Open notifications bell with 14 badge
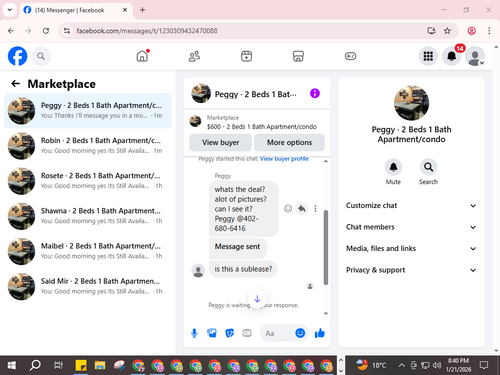Screen dimensions: 500x375 pyautogui.click(x=452, y=56)
